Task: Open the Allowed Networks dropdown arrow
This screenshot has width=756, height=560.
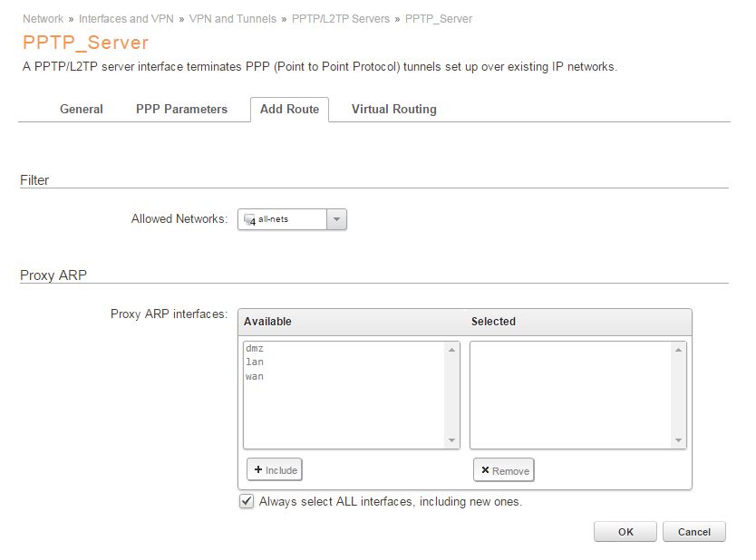Action: pos(336,219)
